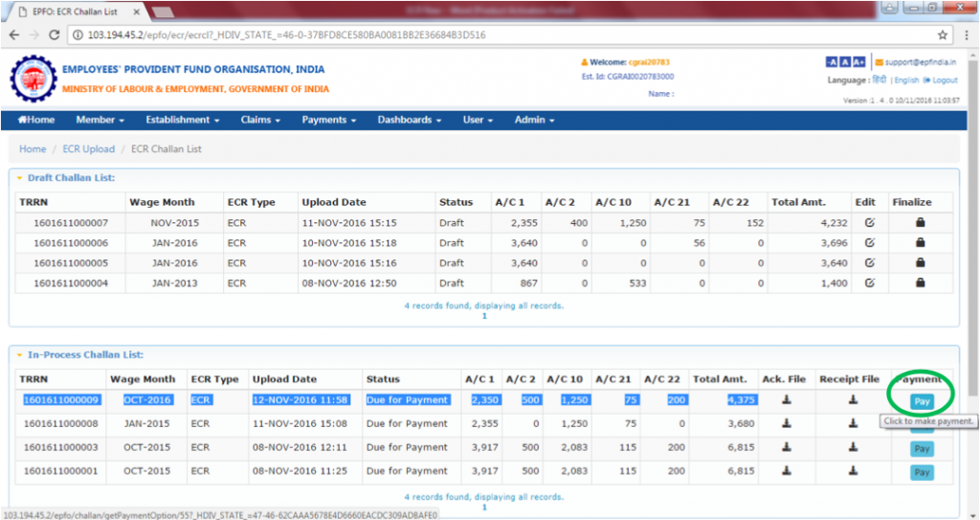
Task: Finalize draft challan 1601611000005 lock icon
Action: (920, 263)
